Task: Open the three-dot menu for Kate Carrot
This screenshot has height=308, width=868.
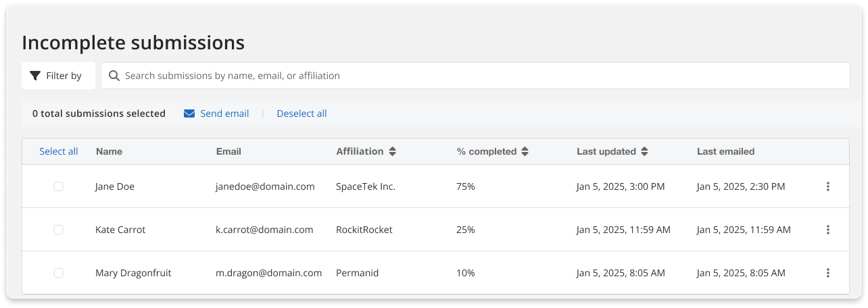Action: (x=827, y=230)
